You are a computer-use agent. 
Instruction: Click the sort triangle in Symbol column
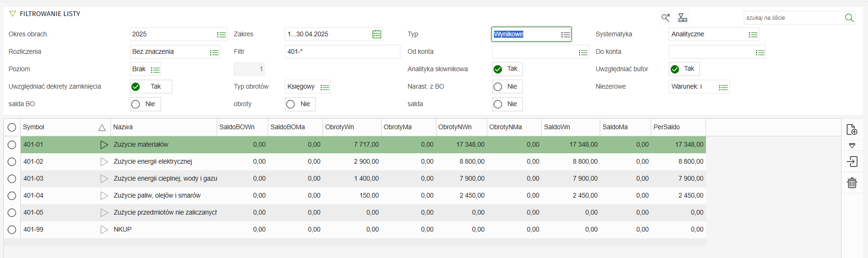click(x=102, y=127)
